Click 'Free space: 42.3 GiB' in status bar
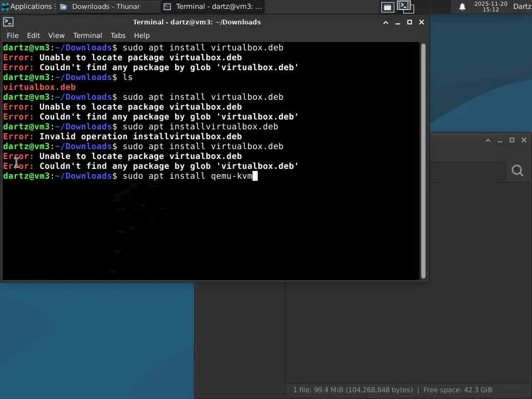Screen dimensions: 532x399 457,390
